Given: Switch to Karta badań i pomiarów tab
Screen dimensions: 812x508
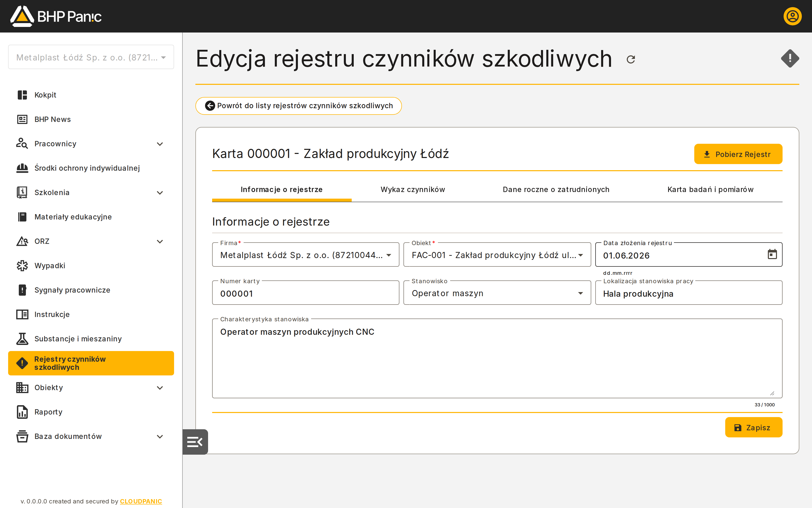Looking at the screenshot, I should click(710, 189).
